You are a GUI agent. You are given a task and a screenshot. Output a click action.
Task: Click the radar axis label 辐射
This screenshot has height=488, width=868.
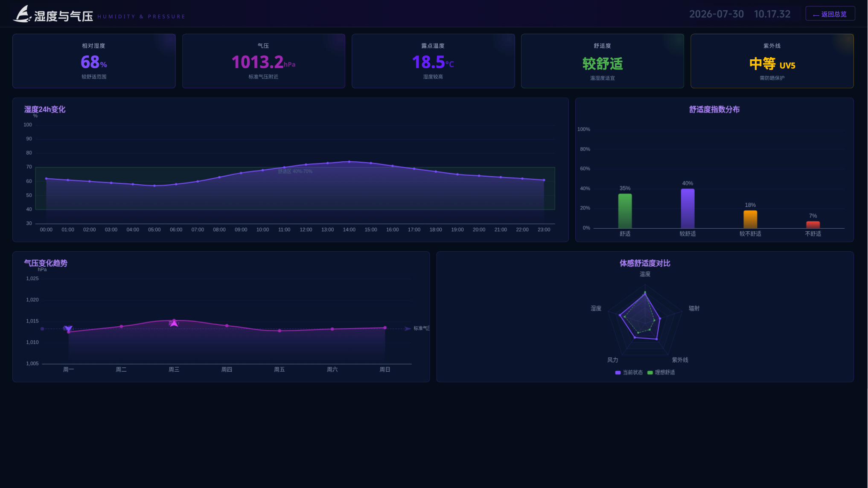694,308
